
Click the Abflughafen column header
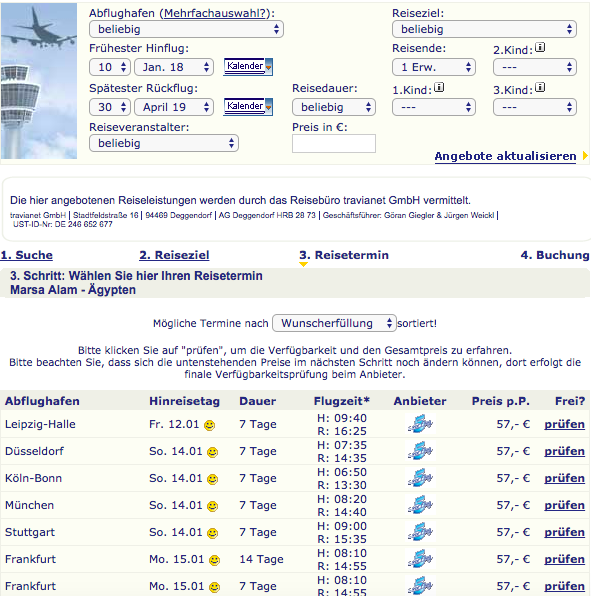[42, 401]
